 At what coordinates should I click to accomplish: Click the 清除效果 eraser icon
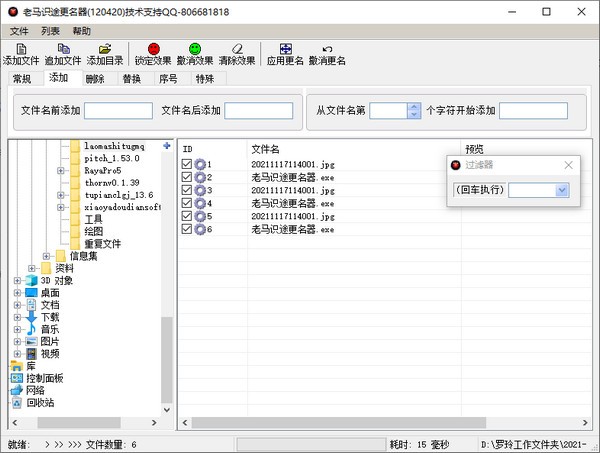pos(237,49)
